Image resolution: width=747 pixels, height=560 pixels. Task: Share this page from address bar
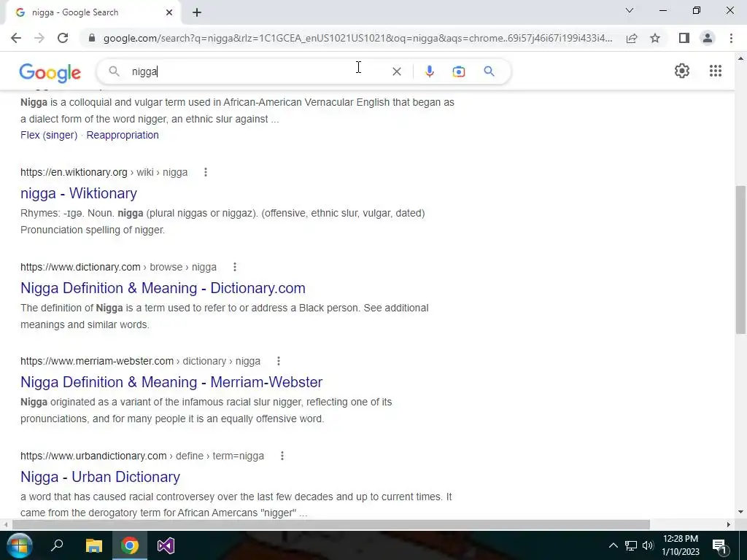click(632, 38)
